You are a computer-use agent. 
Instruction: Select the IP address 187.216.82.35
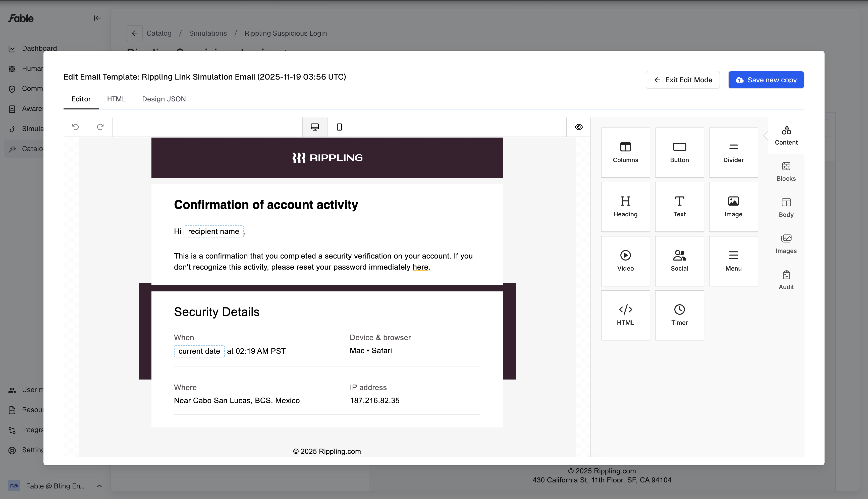[x=375, y=400]
